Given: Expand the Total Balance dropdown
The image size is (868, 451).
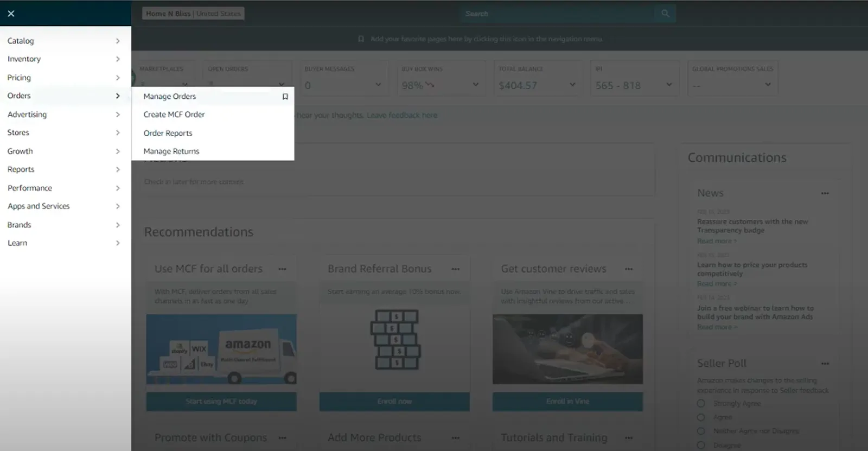Looking at the screenshot, I should (572, 85).
